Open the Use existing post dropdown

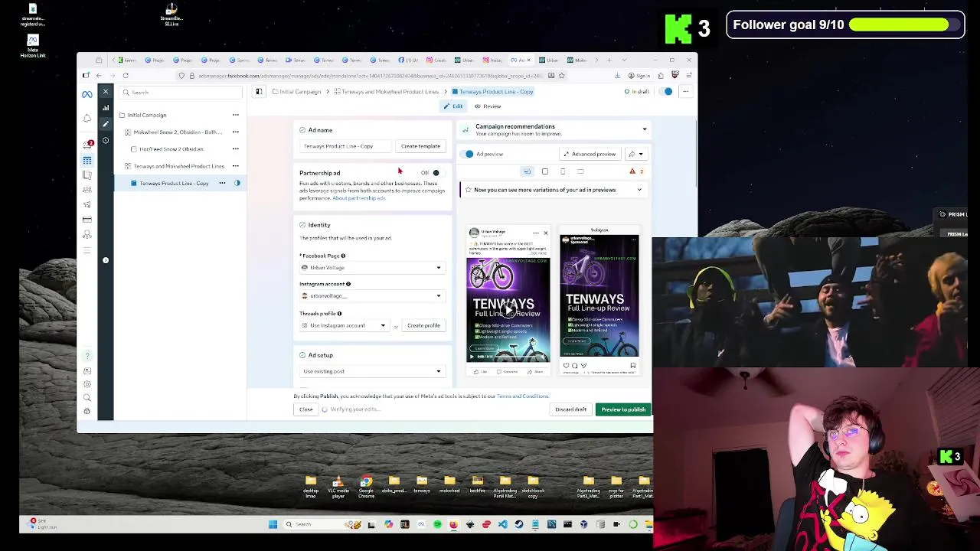(x=371, y=372)
